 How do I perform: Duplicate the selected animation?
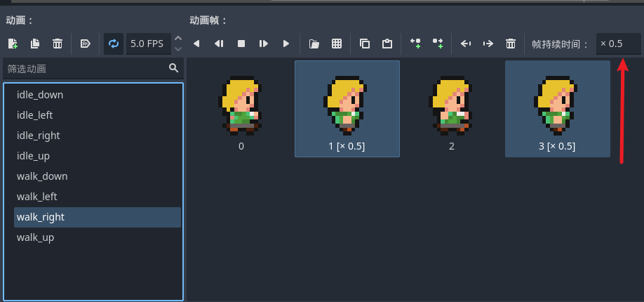pyautogui.click(x=35, y=44)
